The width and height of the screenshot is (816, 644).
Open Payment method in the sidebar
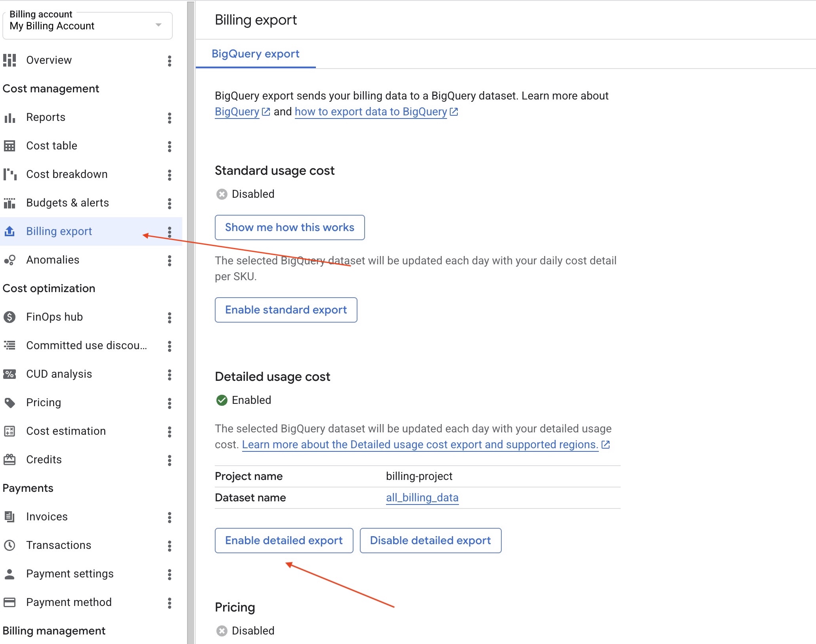coord(69,602)
